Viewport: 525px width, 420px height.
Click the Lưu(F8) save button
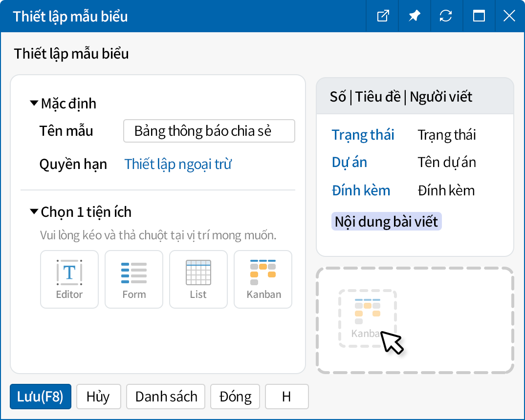coord(41,397)
